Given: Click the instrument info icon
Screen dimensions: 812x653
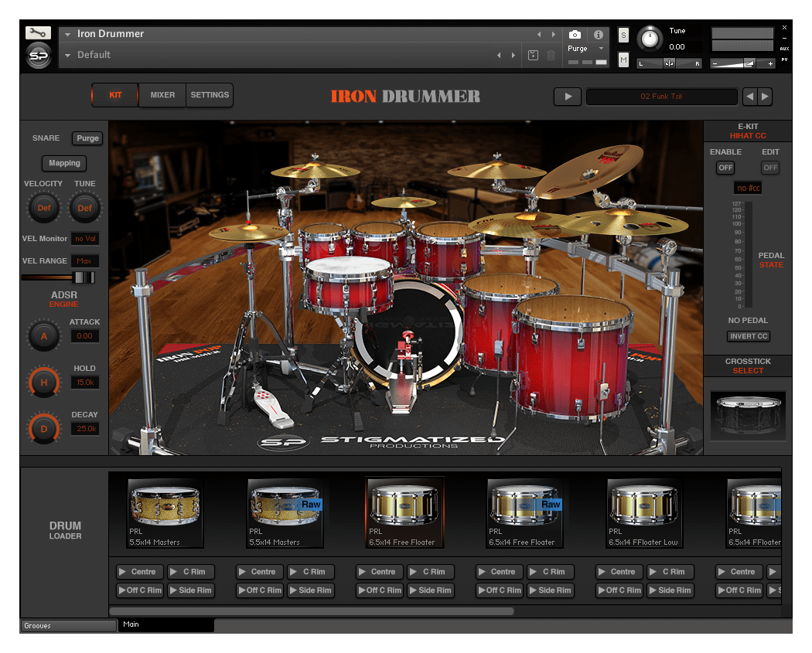Looking at the screenshot, I should 600,34.
